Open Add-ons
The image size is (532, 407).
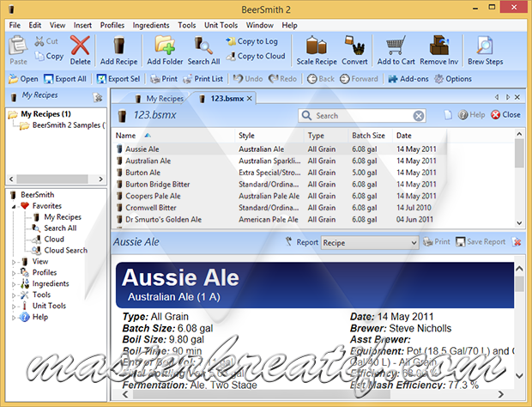[408, 79]
